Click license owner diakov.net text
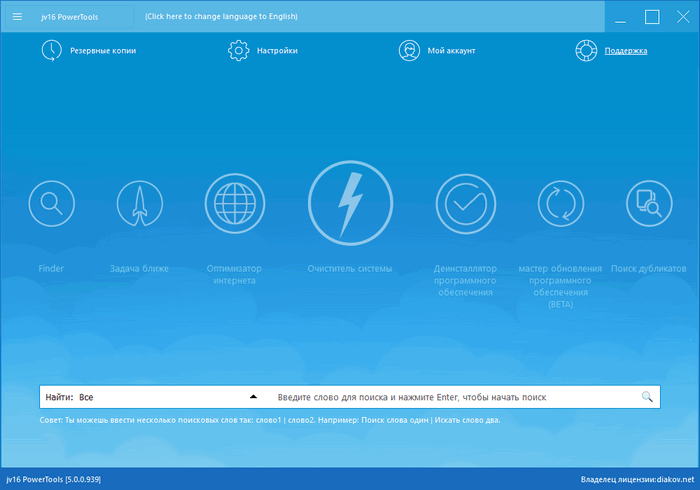The height and width of the screenshot is (490, 700). (x=638, y=479)
